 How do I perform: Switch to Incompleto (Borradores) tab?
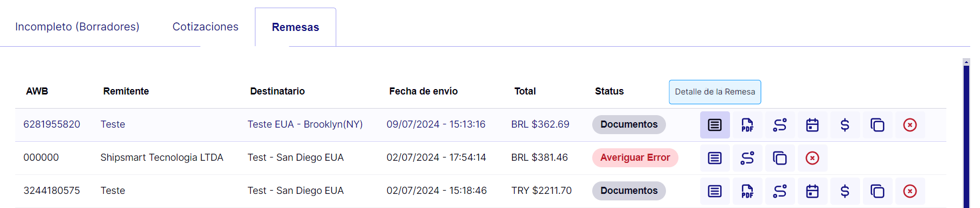tap(77, 27)
